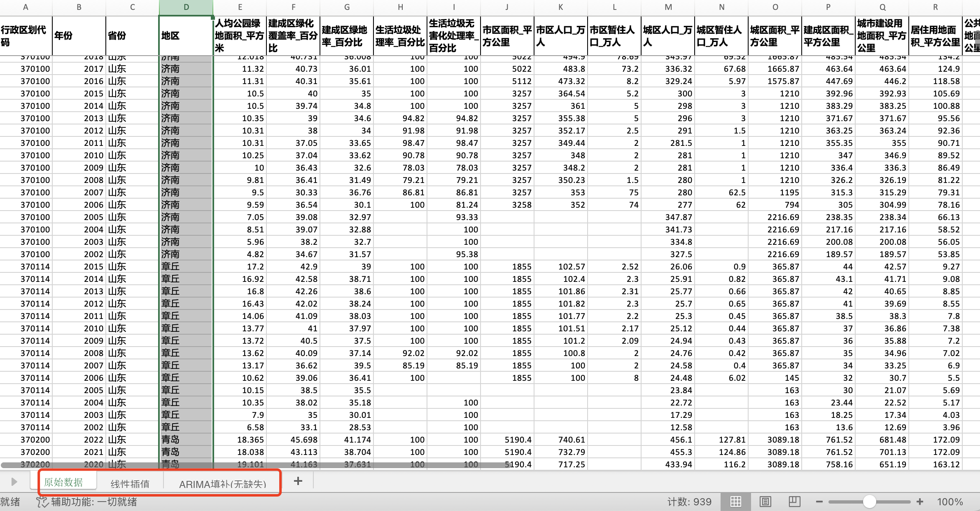Click the horizontal scrollbar at the bottom
Viewport: 980px width, 511px height.
(x=255, y=465)
